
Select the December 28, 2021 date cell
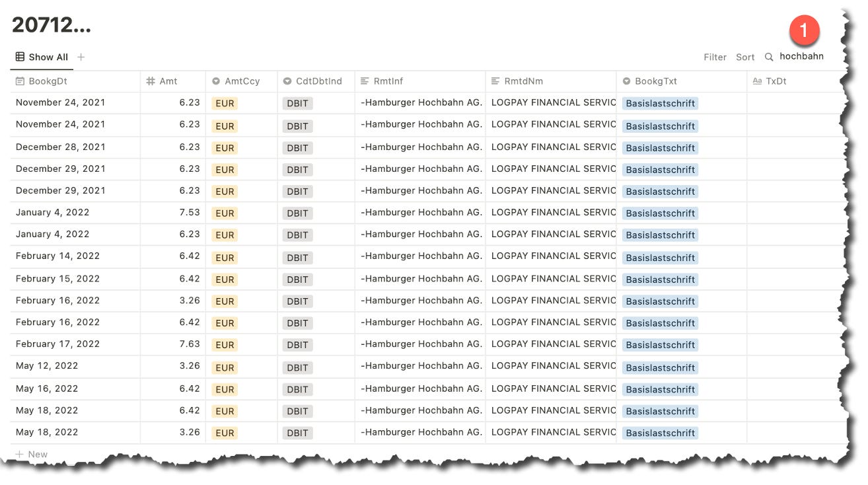(75, 147)
